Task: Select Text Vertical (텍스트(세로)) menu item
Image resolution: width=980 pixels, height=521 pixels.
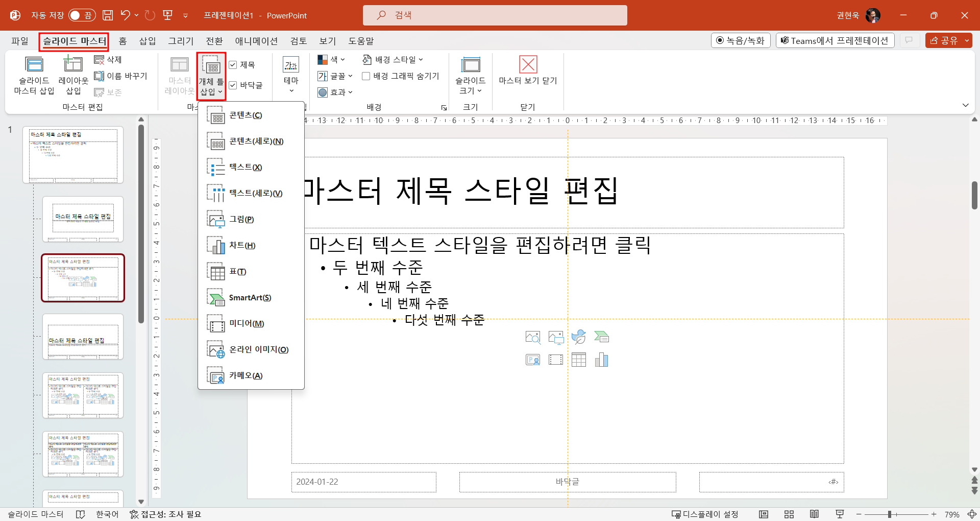Action: tap(251, 194)
